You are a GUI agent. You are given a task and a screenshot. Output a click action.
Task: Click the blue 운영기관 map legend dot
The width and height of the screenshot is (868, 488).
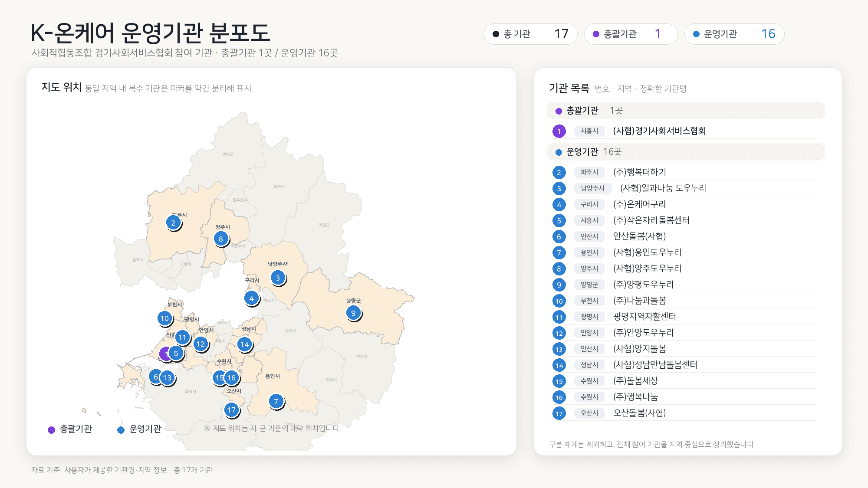point(121,429)
